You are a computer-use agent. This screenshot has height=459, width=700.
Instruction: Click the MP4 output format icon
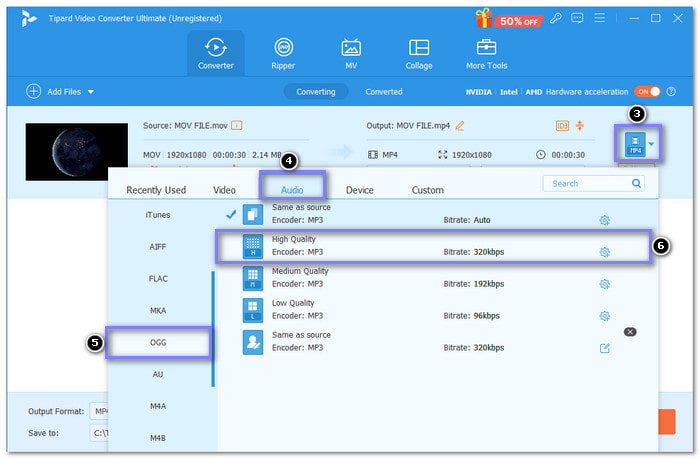click(635, 144)
